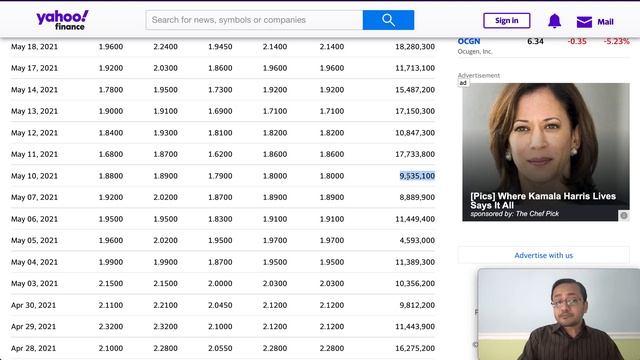Image resolution: width=640 pixels, height=360 pixels.
Task: Click the May 10, 2021 date cell
Action: pos(34,176)
